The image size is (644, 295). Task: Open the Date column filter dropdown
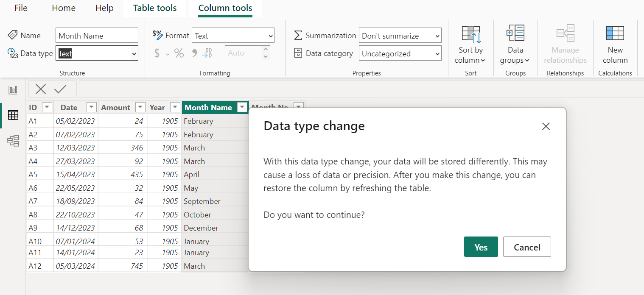coord(91,107)
